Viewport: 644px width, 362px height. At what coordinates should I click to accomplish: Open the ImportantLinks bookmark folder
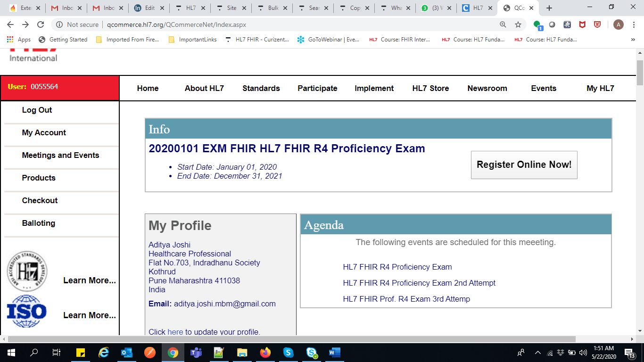tap(192, 40)
